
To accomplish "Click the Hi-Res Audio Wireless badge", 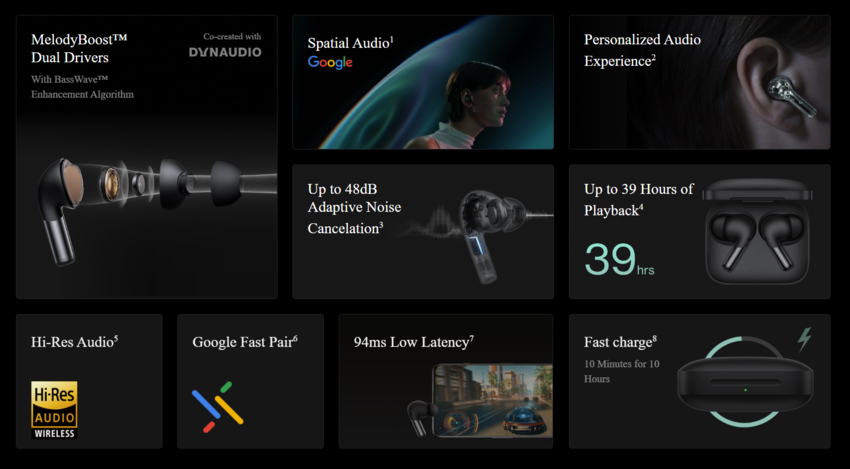I will click(54, 409).
